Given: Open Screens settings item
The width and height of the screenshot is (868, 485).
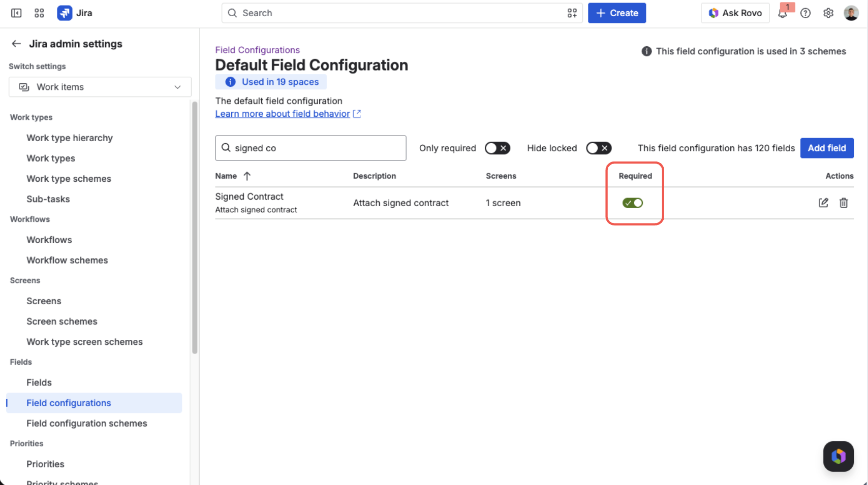Looking at the screenshot, I should pos(44,301).
